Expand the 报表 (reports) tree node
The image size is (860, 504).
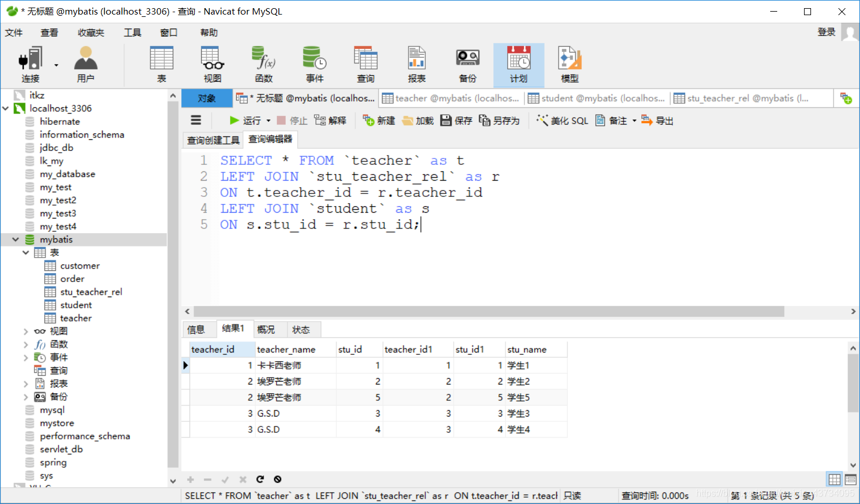(26, 383)
